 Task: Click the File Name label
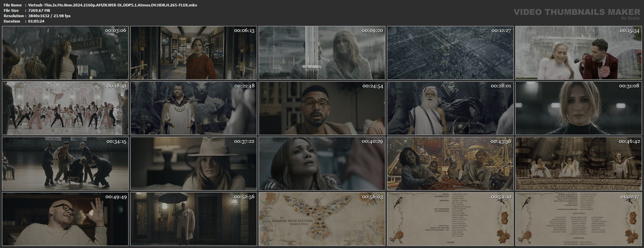click(13, 5)
